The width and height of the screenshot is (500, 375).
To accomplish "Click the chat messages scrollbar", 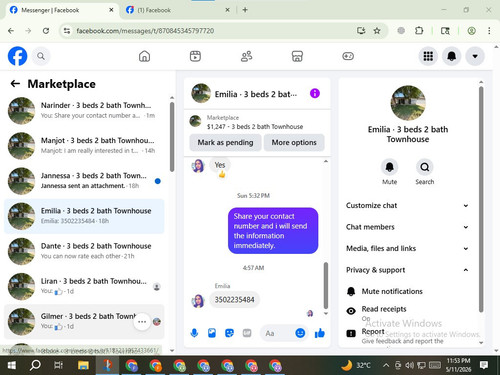I will pos(326,286).
